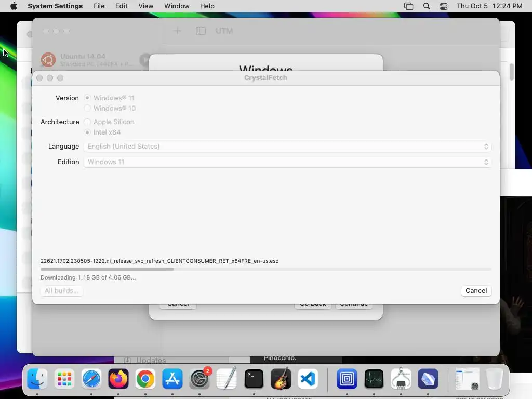The height and width of the screenshot is (399, 532).
Task: Click the date and time in menu bar
Action: 489,6
